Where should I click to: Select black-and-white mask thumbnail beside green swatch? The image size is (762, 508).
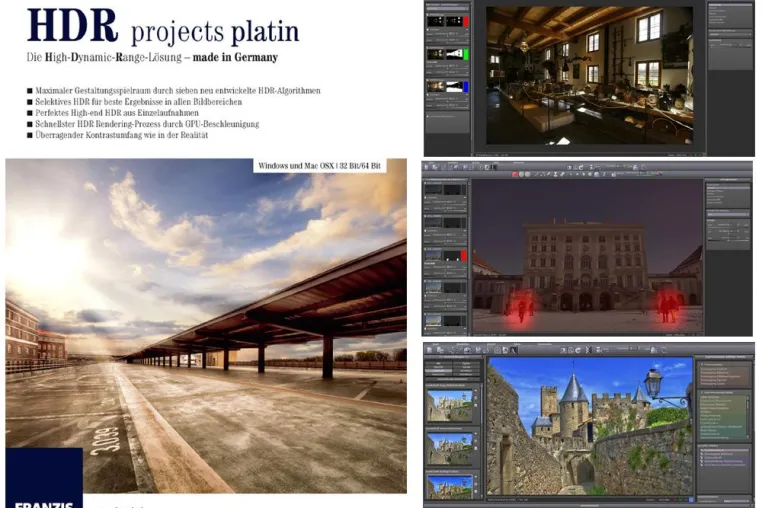[x=454, y=54]
